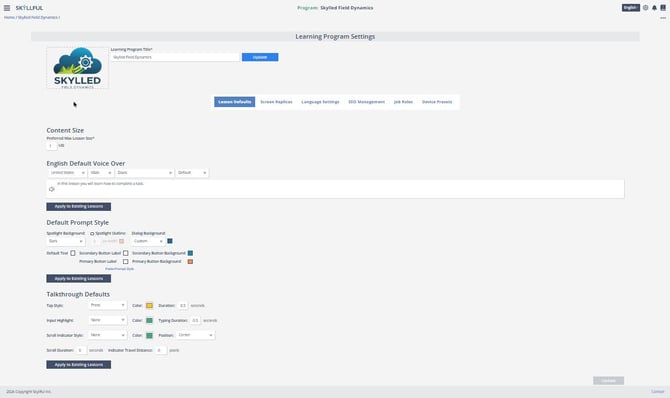Screen dimensions: 670x398
Task: Open the Default voice style dropdown
Action: 192,173
